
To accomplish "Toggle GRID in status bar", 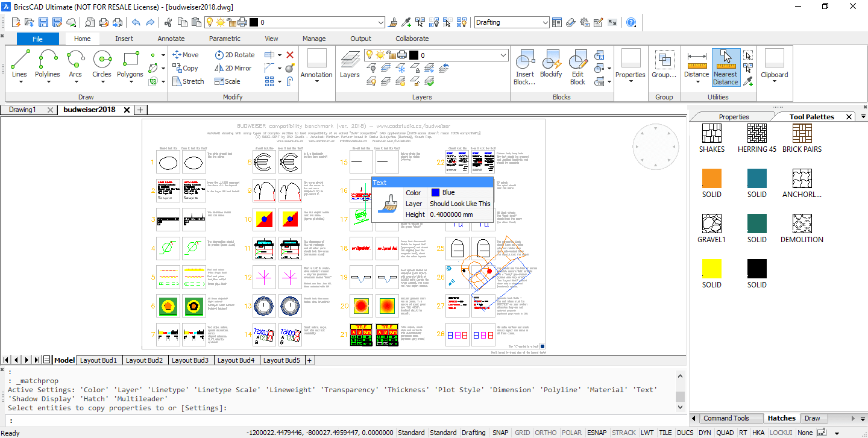I will tap(523, 433).
